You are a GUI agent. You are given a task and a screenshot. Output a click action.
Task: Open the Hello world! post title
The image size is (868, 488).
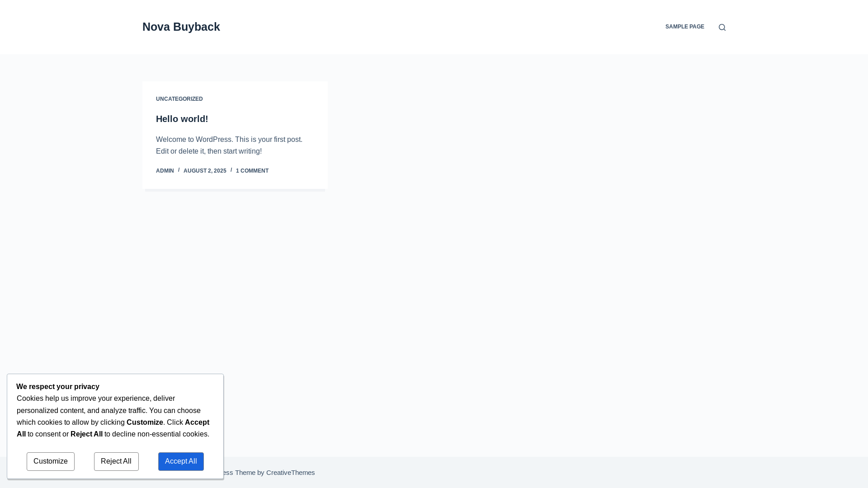click(182, 119)
